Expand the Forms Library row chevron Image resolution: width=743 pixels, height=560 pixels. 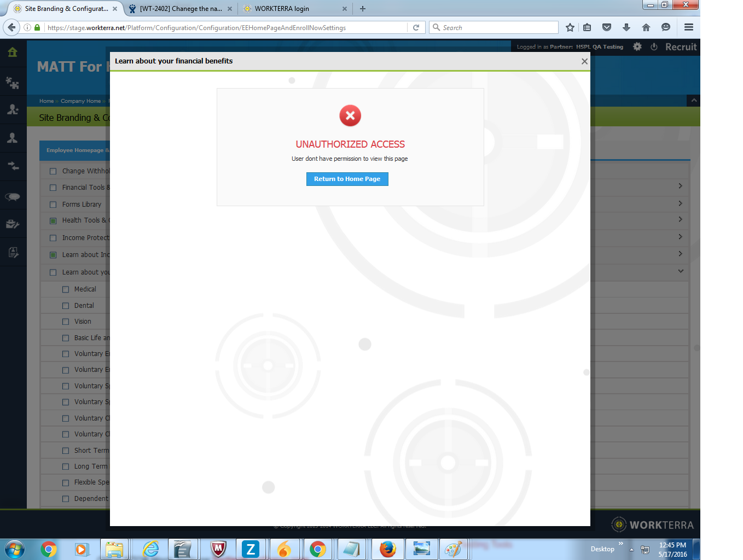680,203
